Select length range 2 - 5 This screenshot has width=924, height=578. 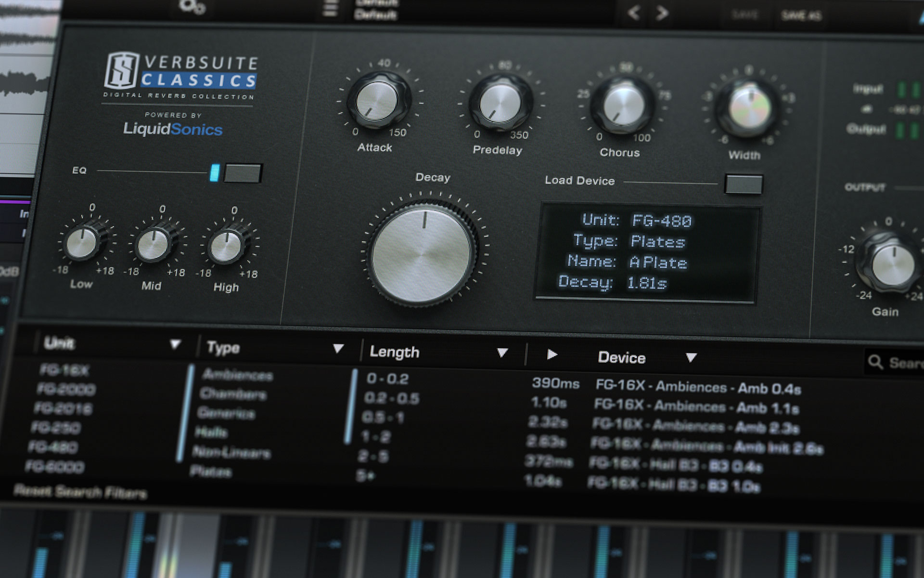pyautogui.click(x=373, y=456)
